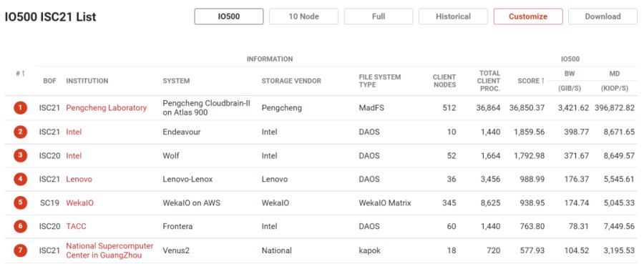Select the Full list tab
644x264 pixels.
(x=379, y=16)
